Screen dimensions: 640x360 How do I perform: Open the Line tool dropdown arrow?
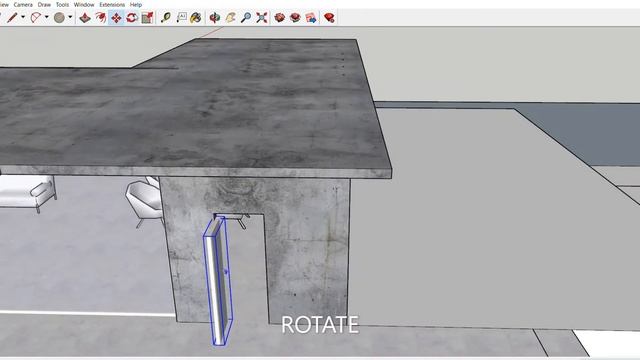pyautogui.click(x=23, y=17)
